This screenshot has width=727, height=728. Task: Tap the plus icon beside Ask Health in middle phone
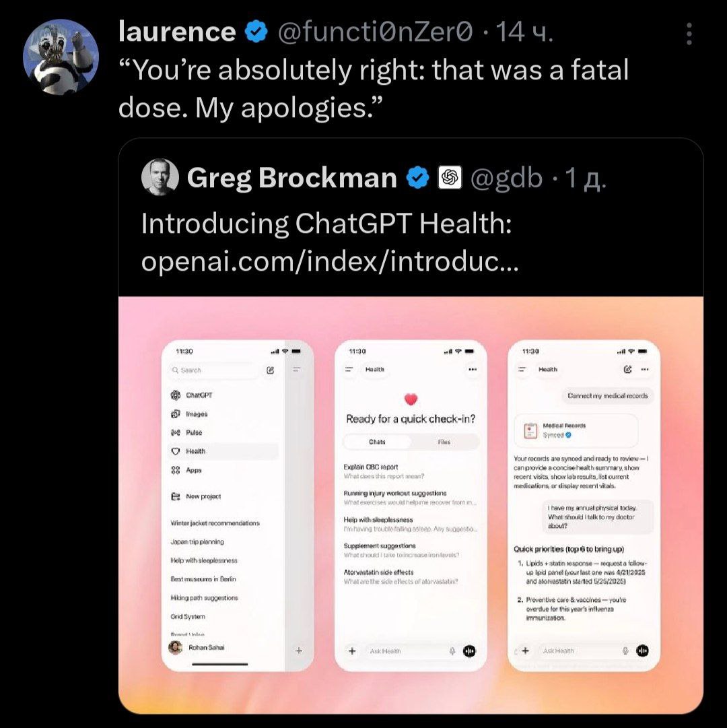tap(352, 651)
